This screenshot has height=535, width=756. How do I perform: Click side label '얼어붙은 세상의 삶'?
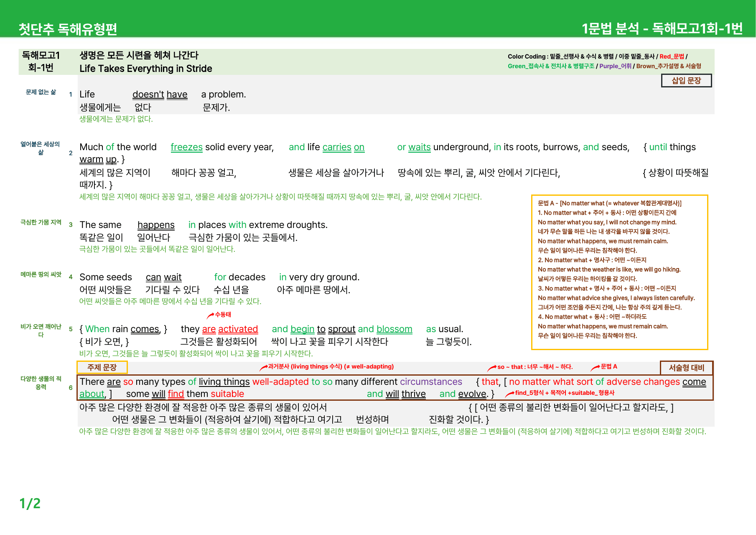41,148
